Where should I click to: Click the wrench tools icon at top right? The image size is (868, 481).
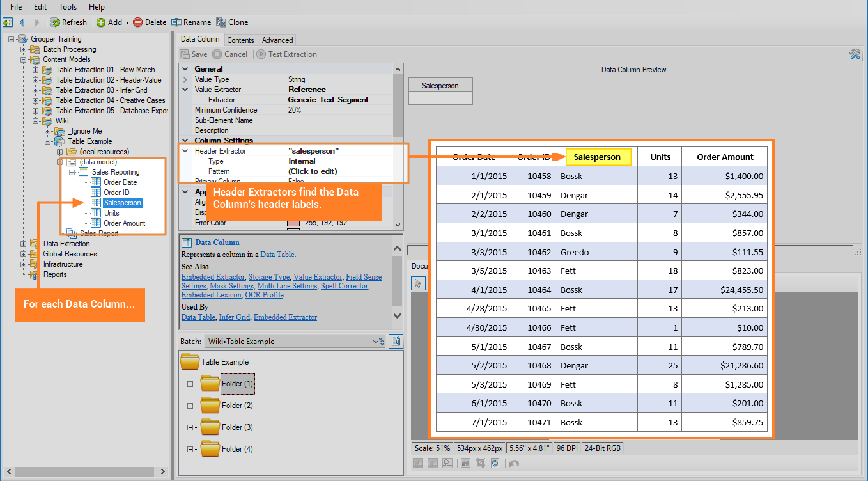(855, 54)
